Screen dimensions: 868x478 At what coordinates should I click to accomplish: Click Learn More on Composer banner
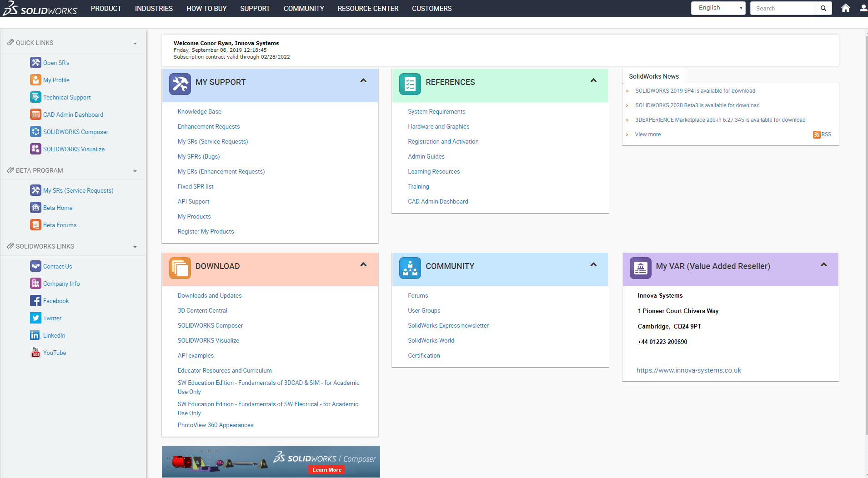coord(326,470)
